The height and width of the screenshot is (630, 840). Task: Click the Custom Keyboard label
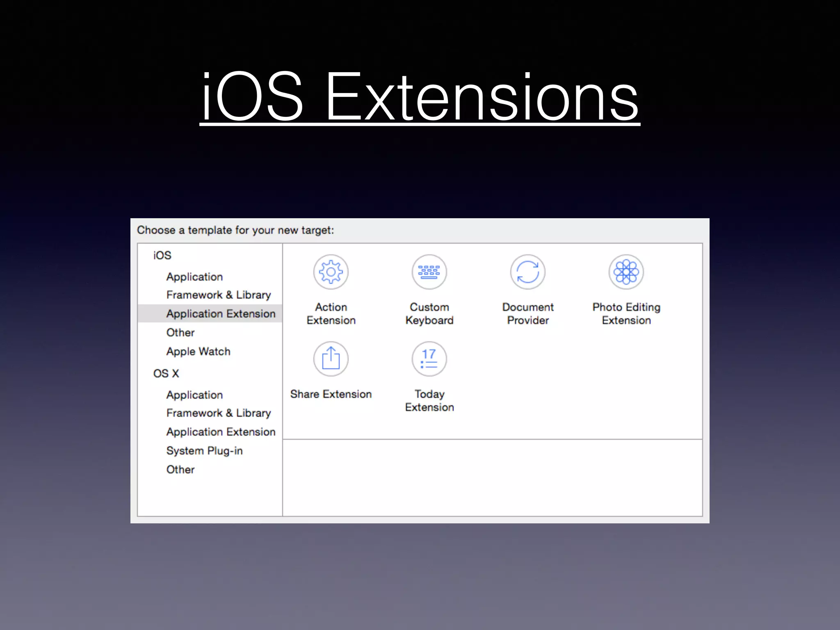click(x=429, y=313)
